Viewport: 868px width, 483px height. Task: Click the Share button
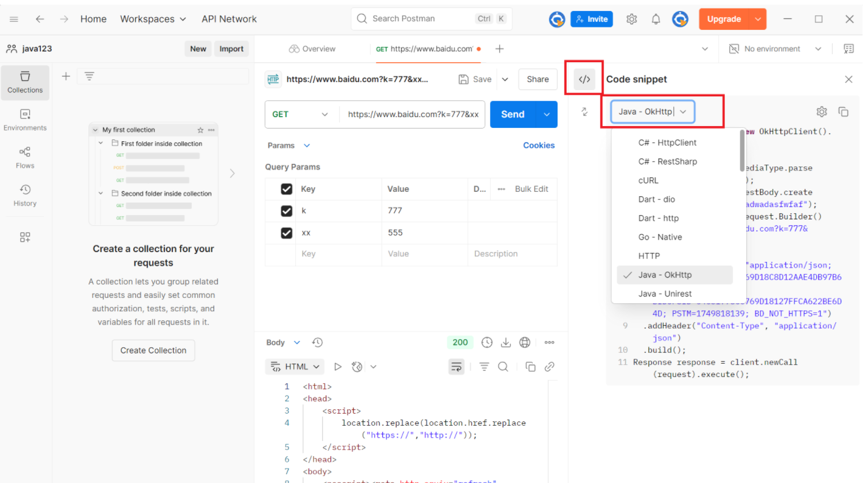537,79
